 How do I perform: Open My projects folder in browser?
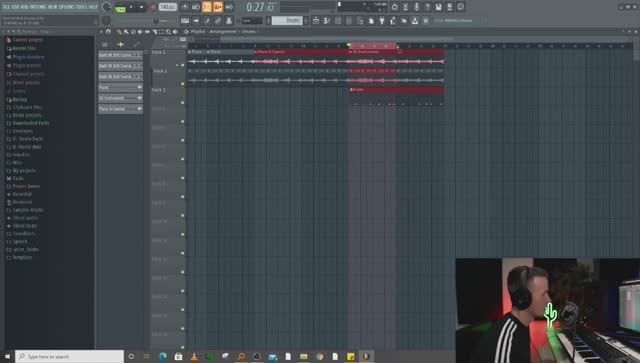(21, 171)
